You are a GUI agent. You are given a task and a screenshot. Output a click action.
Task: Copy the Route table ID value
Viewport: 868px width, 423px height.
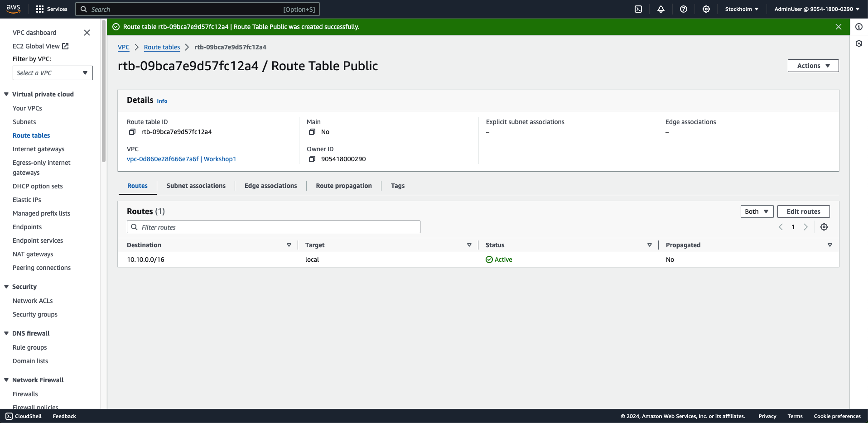[x=132, y=132]
